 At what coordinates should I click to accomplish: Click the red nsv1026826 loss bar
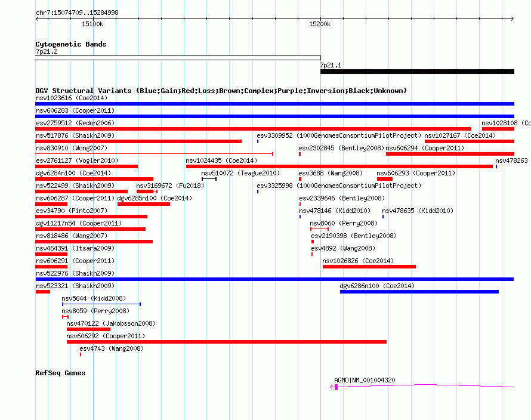click(369, 267)
